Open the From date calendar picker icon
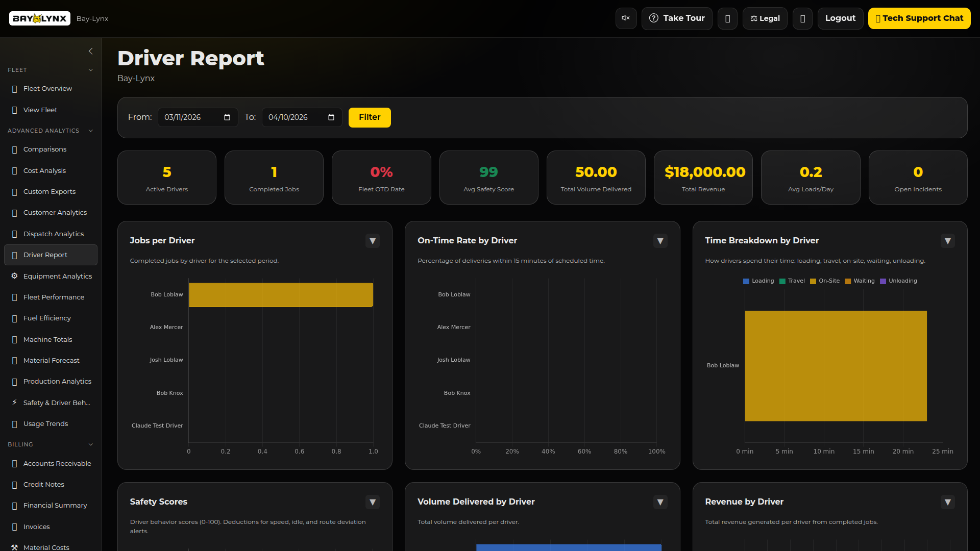 227,117
